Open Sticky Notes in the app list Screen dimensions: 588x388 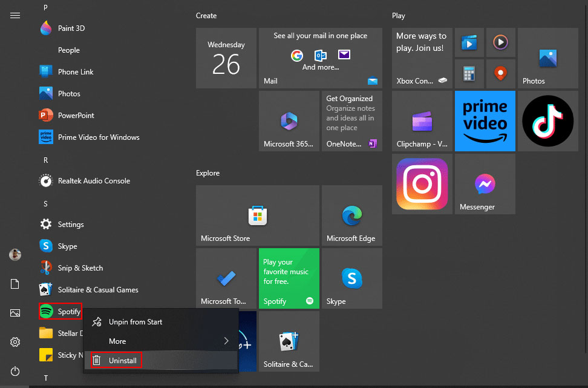pos(60,355)
